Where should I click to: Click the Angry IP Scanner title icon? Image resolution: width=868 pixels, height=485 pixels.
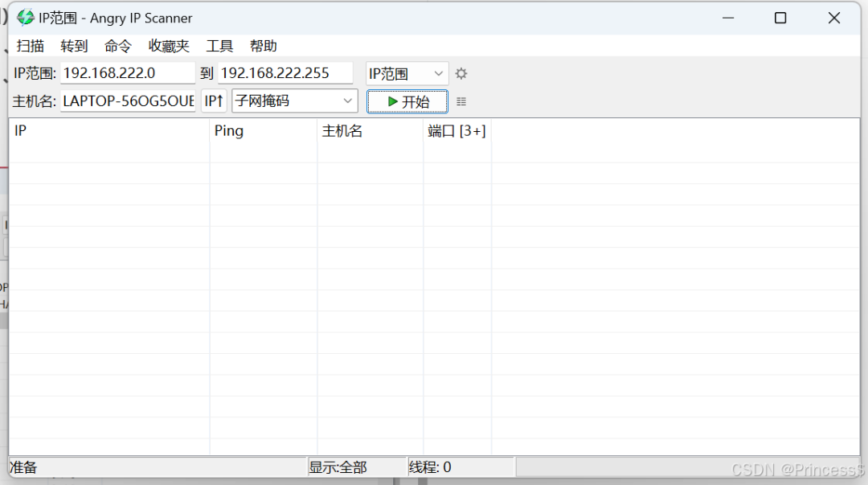pos(25,18)
